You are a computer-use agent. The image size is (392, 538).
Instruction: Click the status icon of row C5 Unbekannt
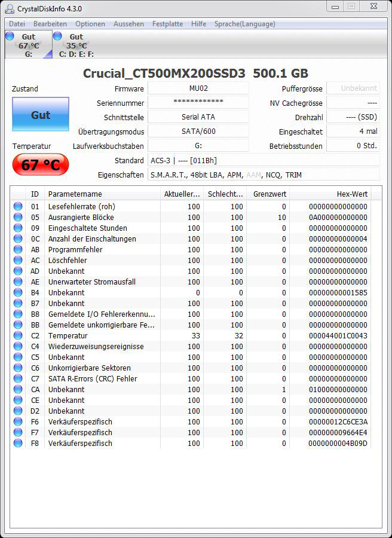(18, 357)
